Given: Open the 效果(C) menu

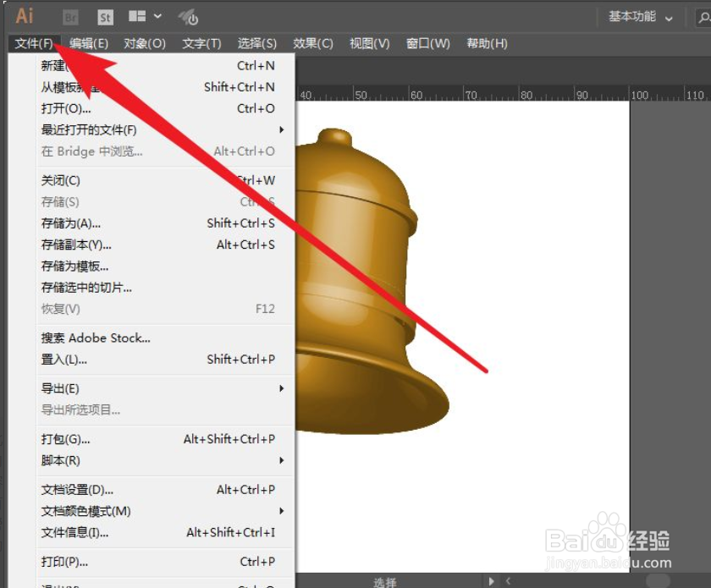Looking at the screenshot, I should click(x=313, y=43).
